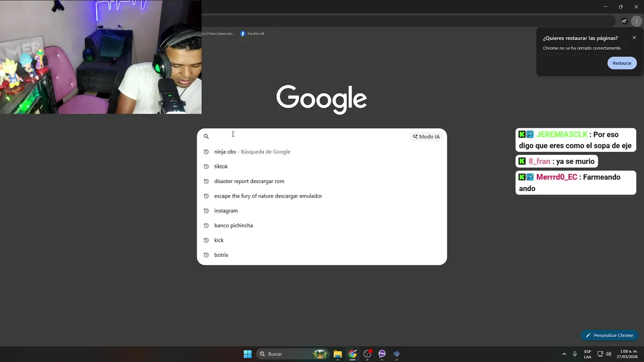
Task: Click history clock icon next to banco pichincha
Action: [206, 225]
